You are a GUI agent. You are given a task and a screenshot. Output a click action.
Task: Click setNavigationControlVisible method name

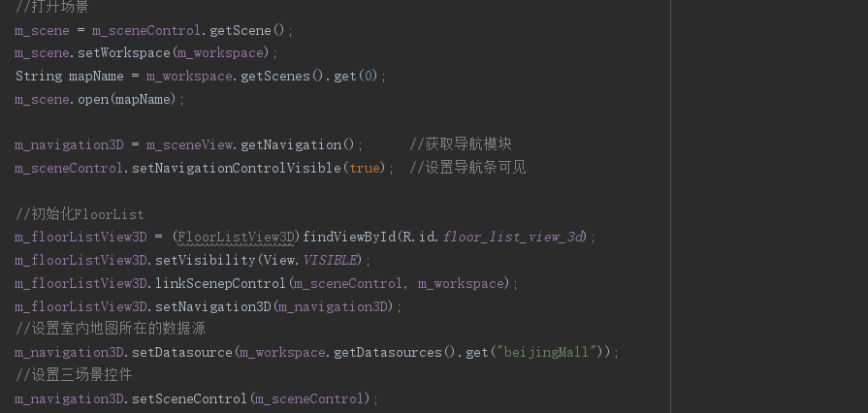[x=237, y=169]
